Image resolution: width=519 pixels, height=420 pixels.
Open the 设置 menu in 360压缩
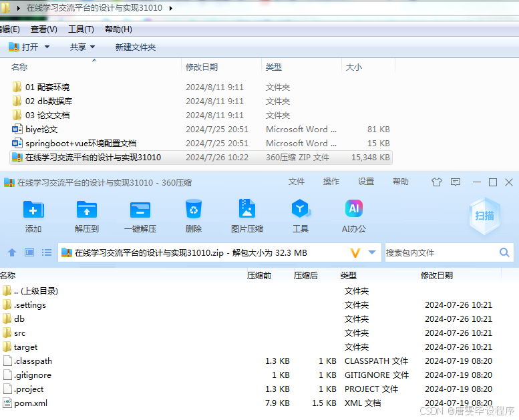[366, 182]
